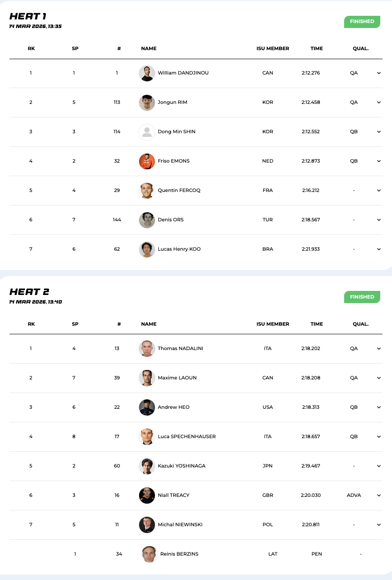Click Friso Emons's orange avatar
The image size is (392, 580).
click(147, 161)
